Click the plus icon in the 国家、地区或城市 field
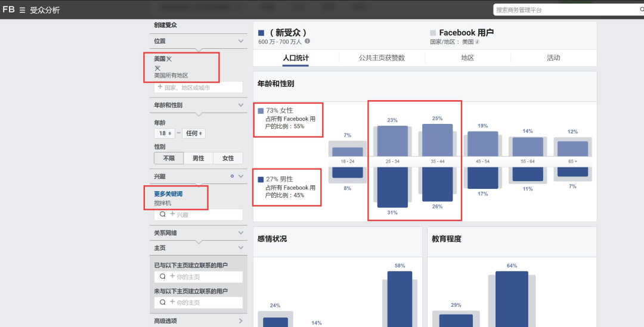 [160, 87]
